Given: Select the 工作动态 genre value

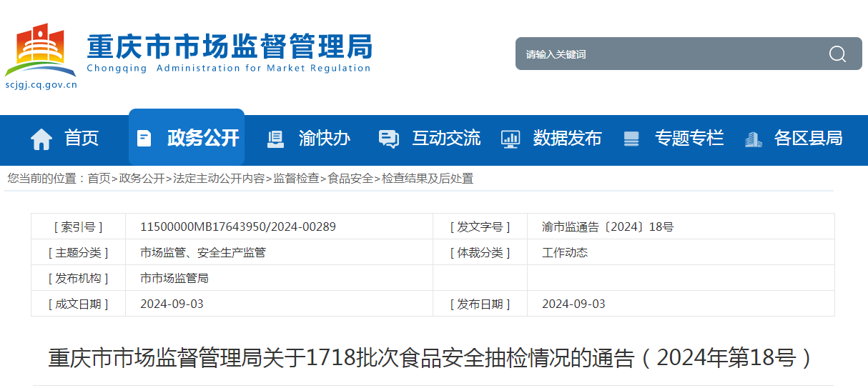Looking at the screenshot, I should pyautogui.click(x=565, y=252).
